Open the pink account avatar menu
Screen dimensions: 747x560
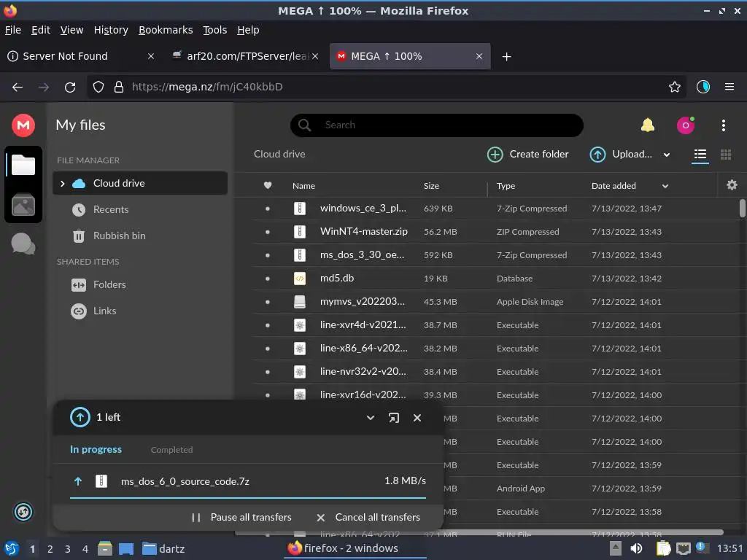click(686, 125)
